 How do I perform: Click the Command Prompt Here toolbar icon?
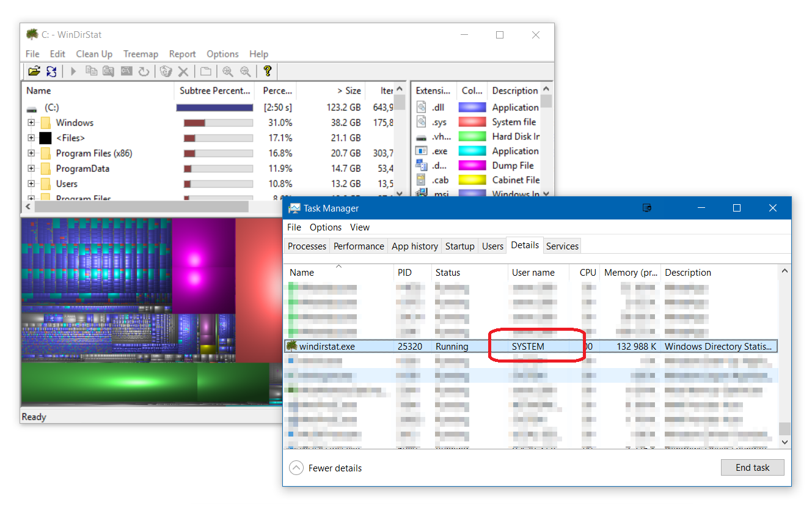click(126, 71)
